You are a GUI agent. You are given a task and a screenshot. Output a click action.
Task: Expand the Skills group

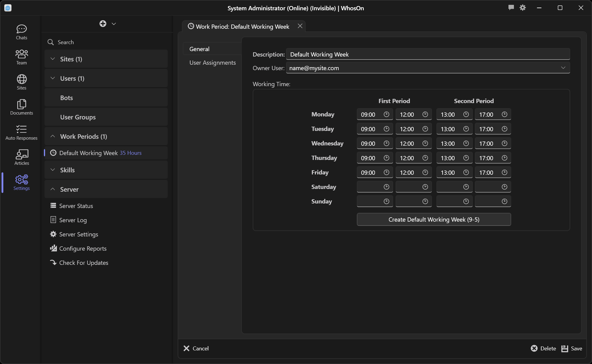point(106,170)
